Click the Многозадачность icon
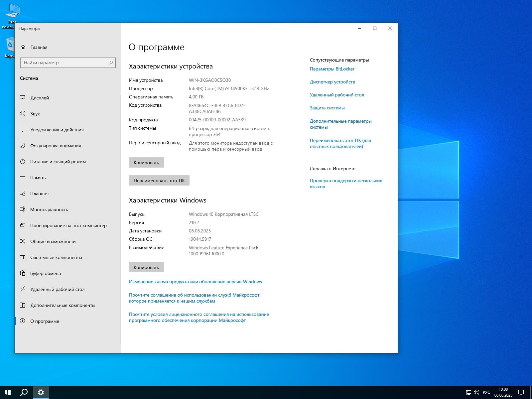Image resolution: width=532 pixels, height=399 pixels. click(23, 209)
